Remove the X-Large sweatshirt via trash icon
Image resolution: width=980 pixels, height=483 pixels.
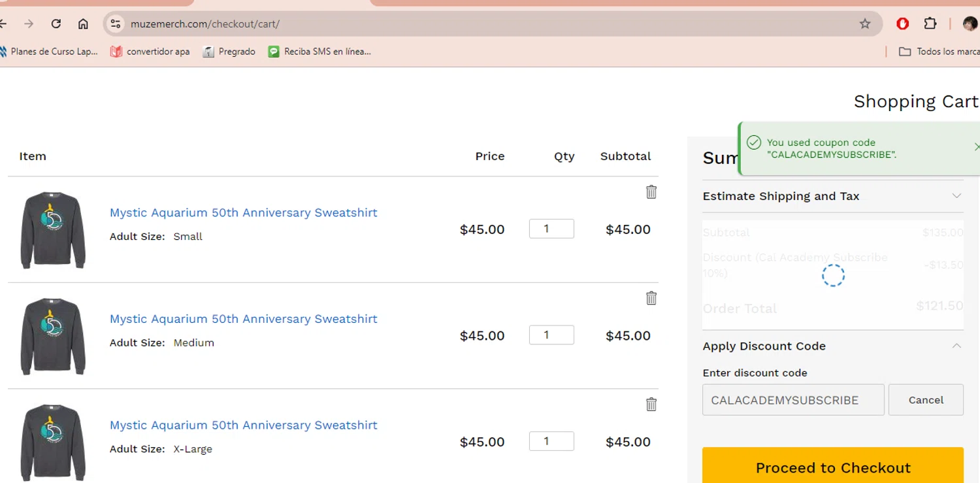[651, 405]
